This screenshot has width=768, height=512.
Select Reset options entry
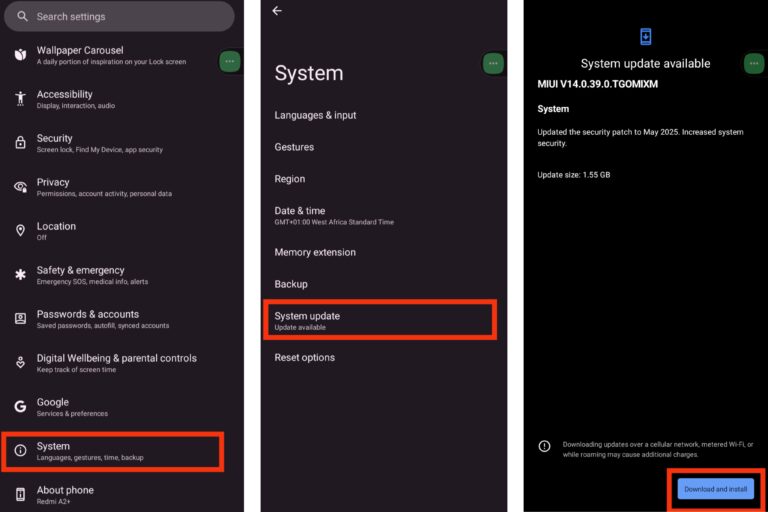pyautogui.click(x=305, y=358)
